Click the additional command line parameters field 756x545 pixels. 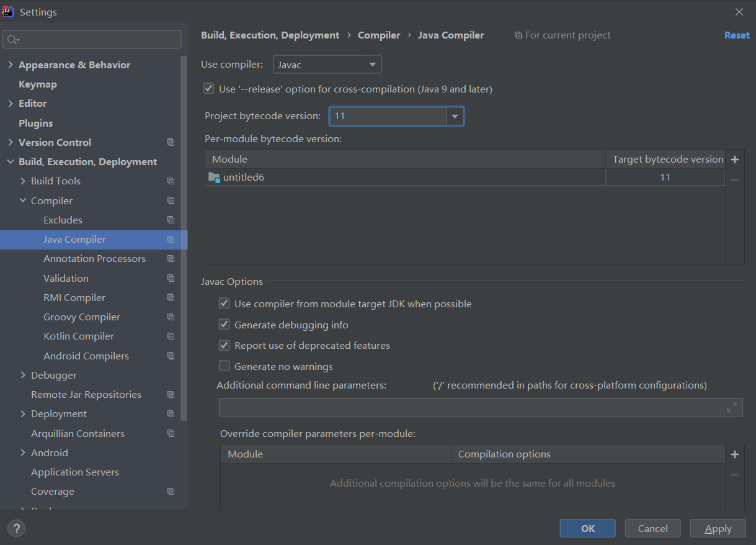click(x=471, y=407)
